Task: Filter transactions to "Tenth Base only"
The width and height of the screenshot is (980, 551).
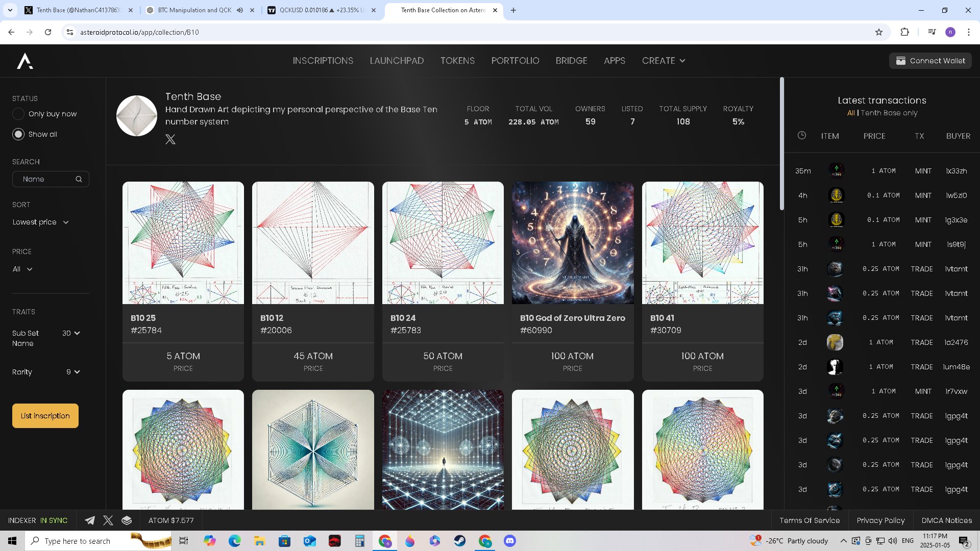Action: tap(889, 113)
